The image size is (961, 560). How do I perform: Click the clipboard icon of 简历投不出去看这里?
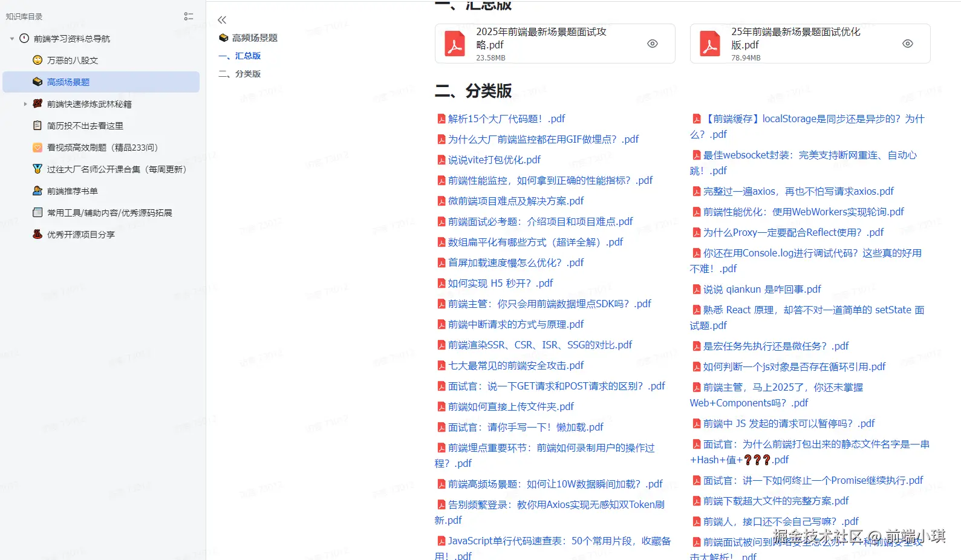click(37, 125)
